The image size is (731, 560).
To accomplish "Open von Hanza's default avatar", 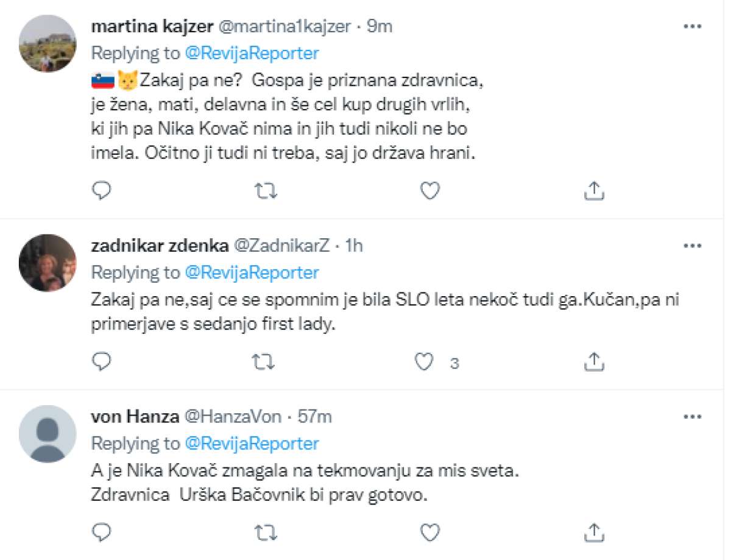I will [x=48, y=433].
